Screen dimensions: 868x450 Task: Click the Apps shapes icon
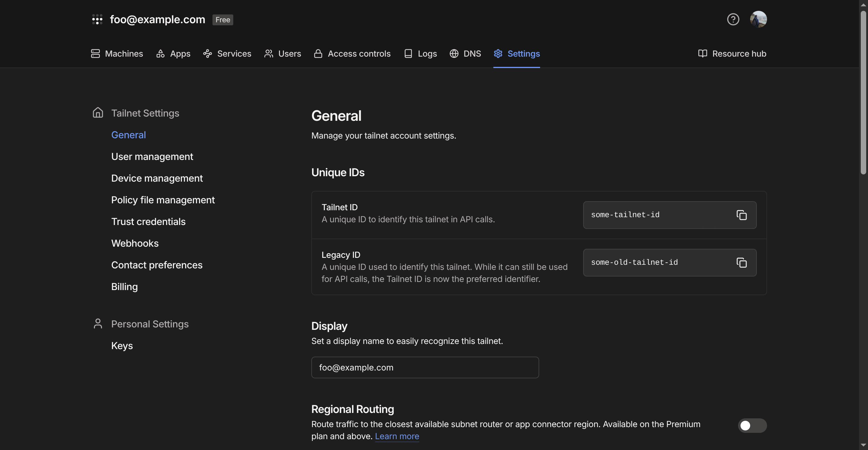(160, 54)
